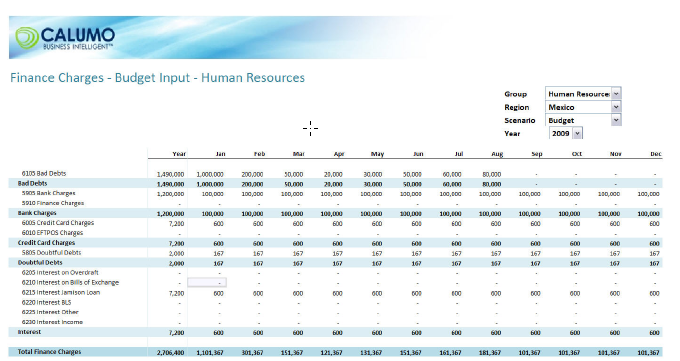Select the Mar column header
The width and height of the screenshot is (680, 361).
pyautogui.click(x=298, y=154)
